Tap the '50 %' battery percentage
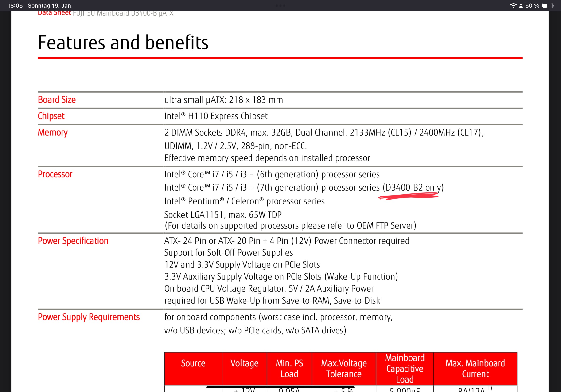The height and width of the screenshot is (392, 561). (x=532, y=6)
